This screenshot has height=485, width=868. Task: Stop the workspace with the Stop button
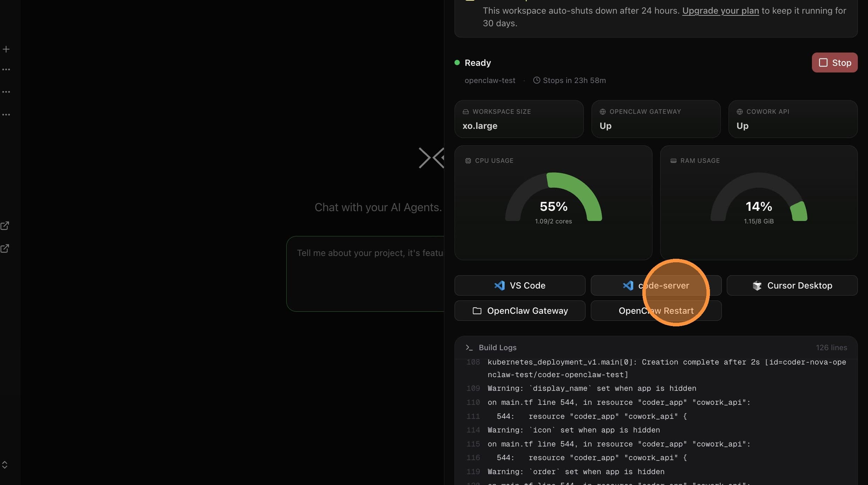pos(834,63)
